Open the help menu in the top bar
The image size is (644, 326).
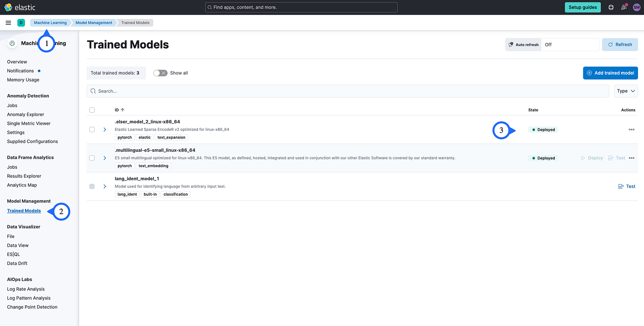[611, 7]
